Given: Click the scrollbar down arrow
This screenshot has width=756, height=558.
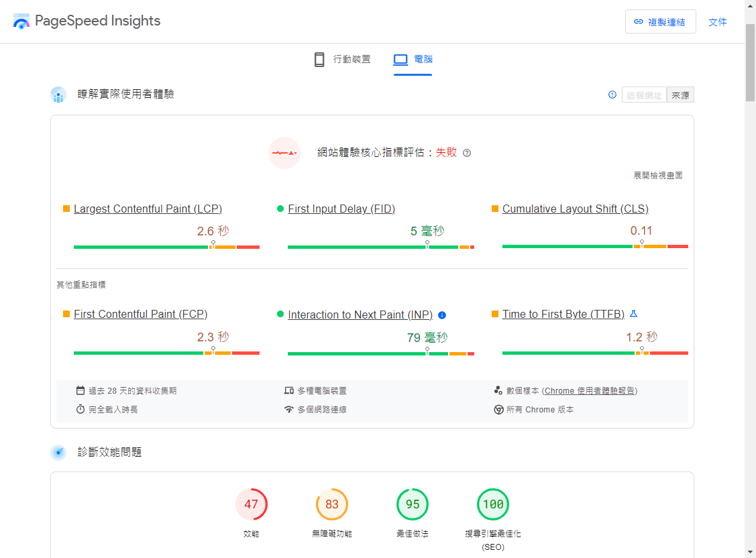Looking at the screenshot, I should click(x=750, y=552).
